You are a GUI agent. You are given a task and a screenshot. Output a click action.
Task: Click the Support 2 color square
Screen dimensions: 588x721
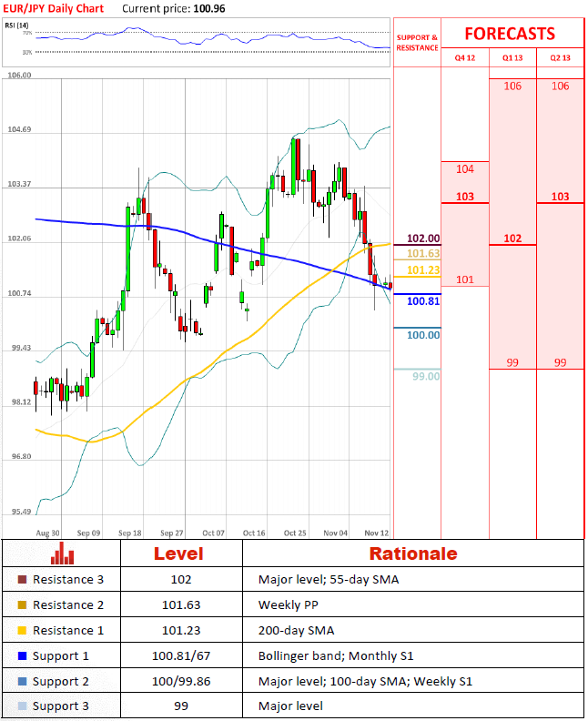coord(22,681)
